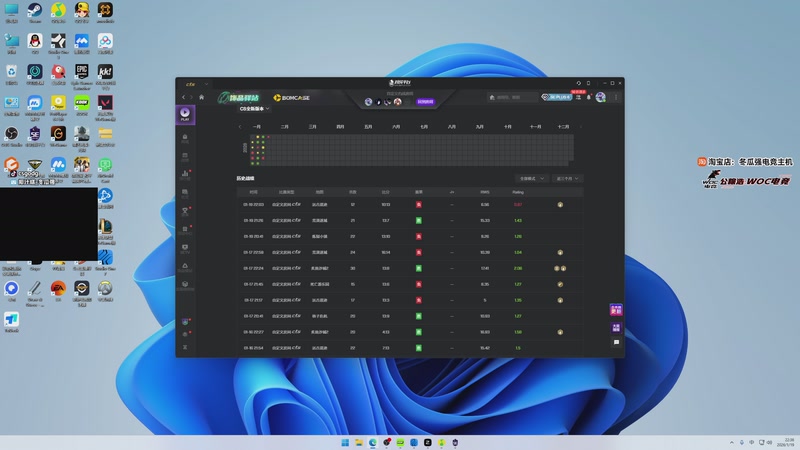800x450 pixels.
Task: Click the 1.43 rating value
Action: pyautogui.click(x=518, y=220)
